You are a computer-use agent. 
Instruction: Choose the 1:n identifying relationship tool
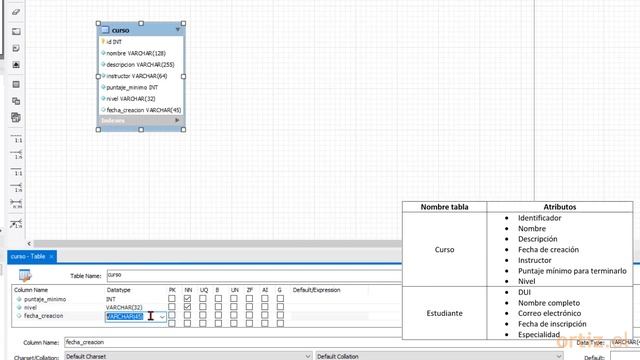click(16, 187)
